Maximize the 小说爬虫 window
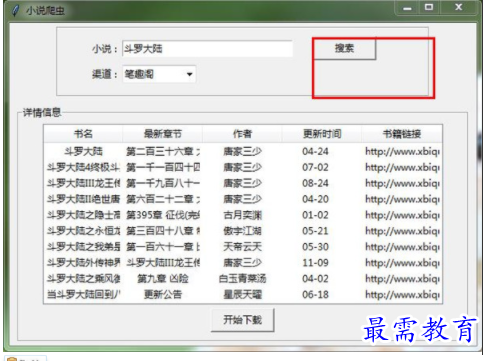The image size is (485, 361). tap(429, 7)
